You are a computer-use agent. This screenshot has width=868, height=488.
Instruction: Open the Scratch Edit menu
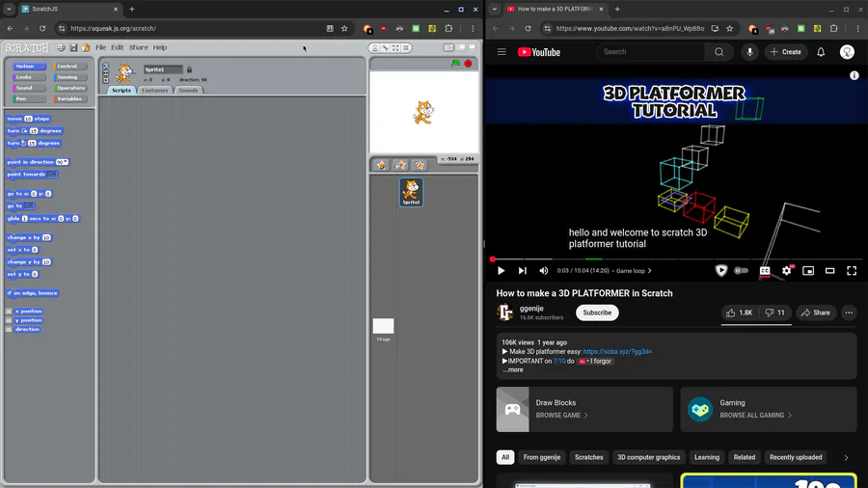(x=118, y=47)
